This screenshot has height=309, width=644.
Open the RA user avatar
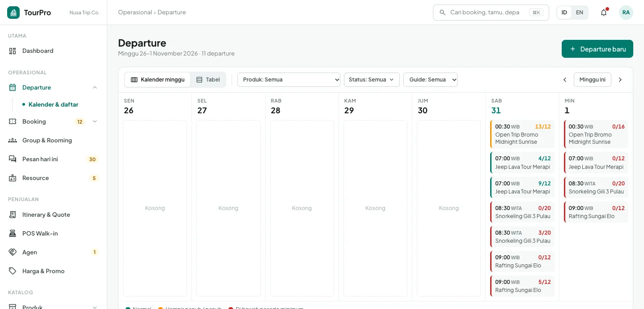click(x=626, y=13)
